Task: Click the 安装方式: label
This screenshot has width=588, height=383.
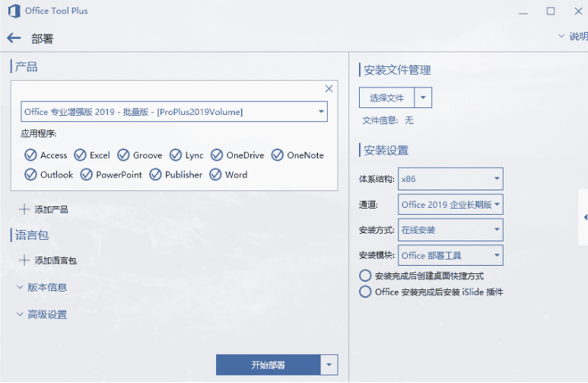Action: pos(377,230)
